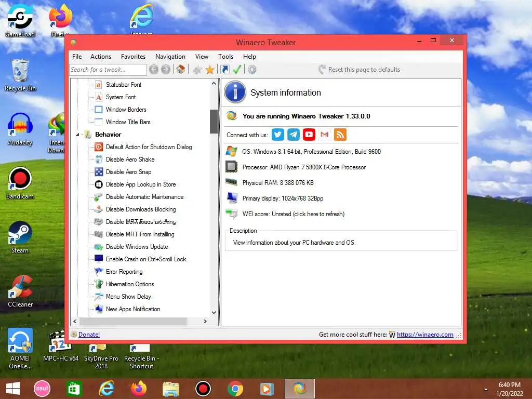The width and height of the screenshot is (532, 399).
Task: Select System Font tree item
Action: point(121,97)
